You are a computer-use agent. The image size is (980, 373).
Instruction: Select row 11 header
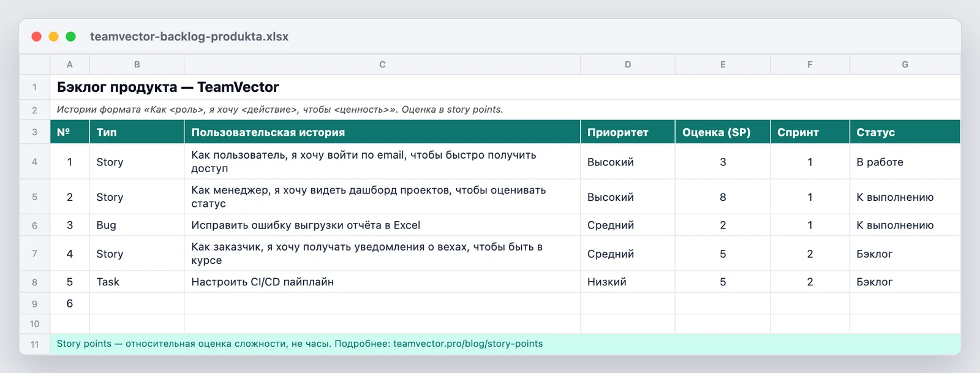(34, 344)
